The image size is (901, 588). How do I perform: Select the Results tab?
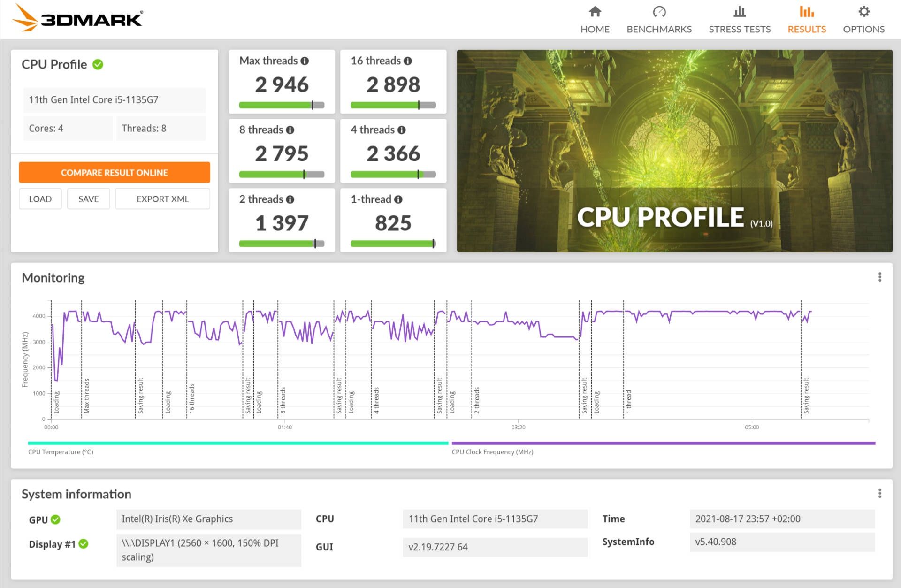(x=807, y=20)
